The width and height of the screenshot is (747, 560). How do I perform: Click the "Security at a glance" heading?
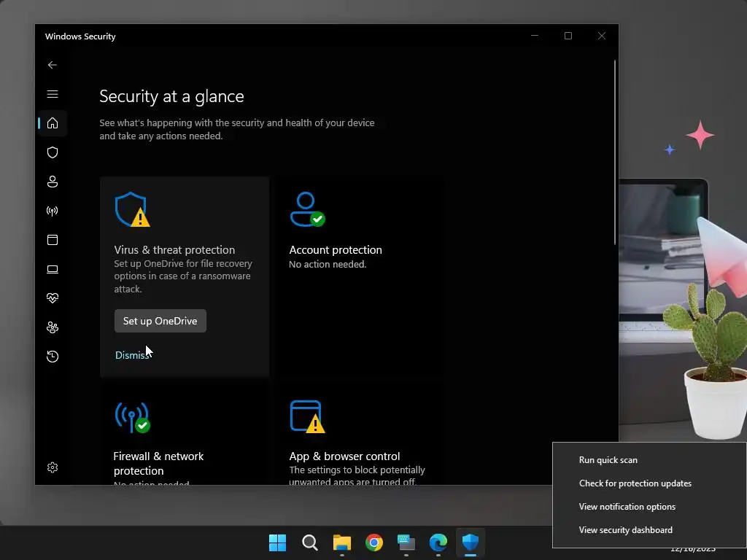coord(171,96)
